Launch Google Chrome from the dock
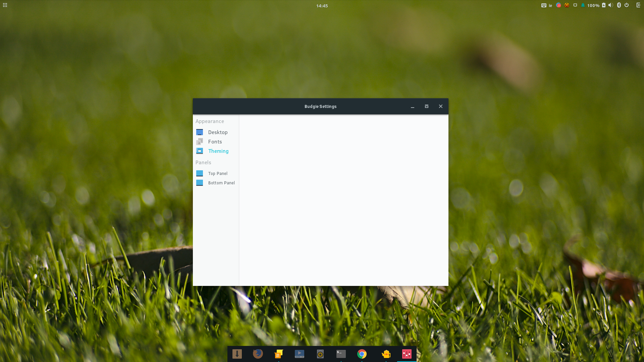This screenshot has width=644, height=362. coord(362,354)
